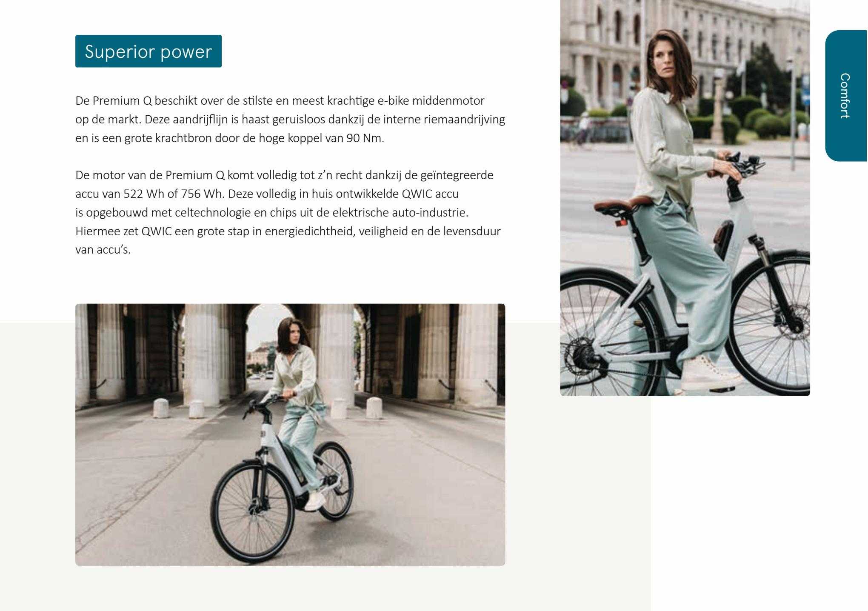Click the paragraph starting with De Premium Q beschikt

(x=290, y=120)
